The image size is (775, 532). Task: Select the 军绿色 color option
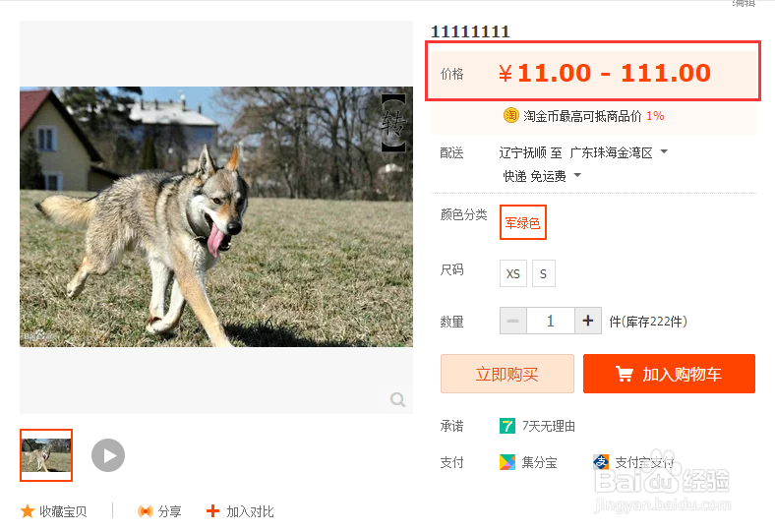point(522,222)
